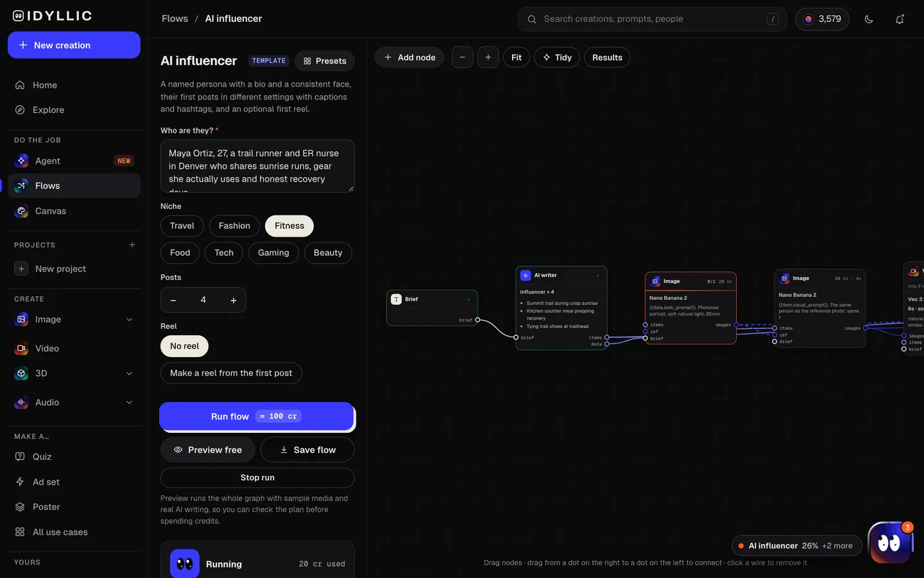The image size is (924, 578).
Task: Choose the No reel option
Action: tap(184, 346)
